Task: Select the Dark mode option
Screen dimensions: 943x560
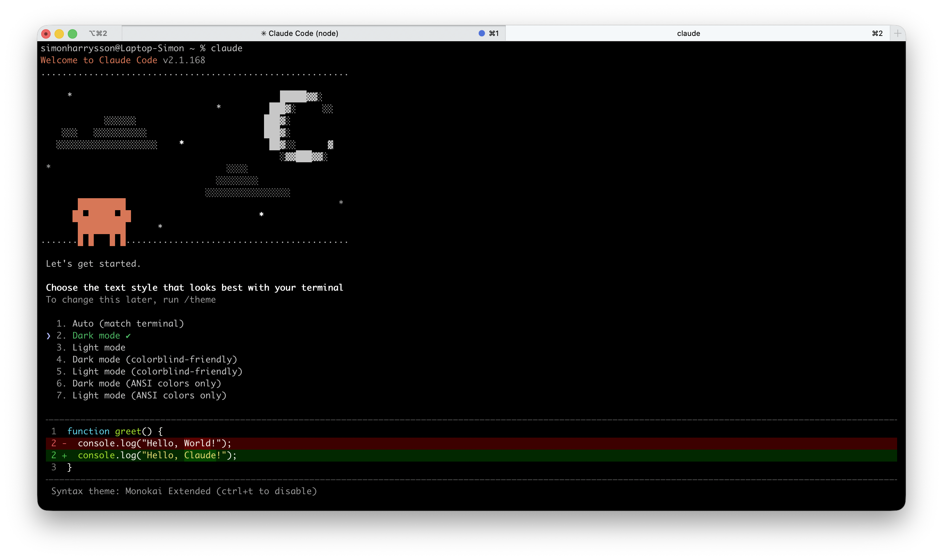Action: 93,336
